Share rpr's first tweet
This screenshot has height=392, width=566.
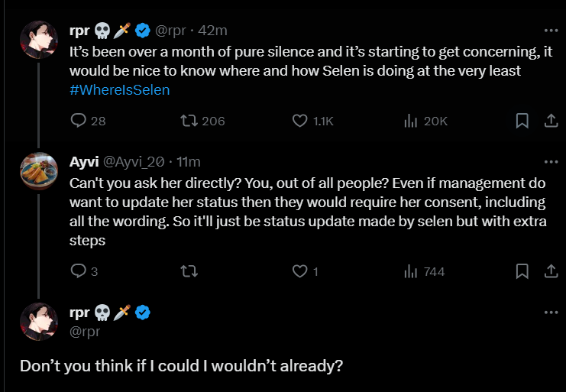[x=550, y=121]
